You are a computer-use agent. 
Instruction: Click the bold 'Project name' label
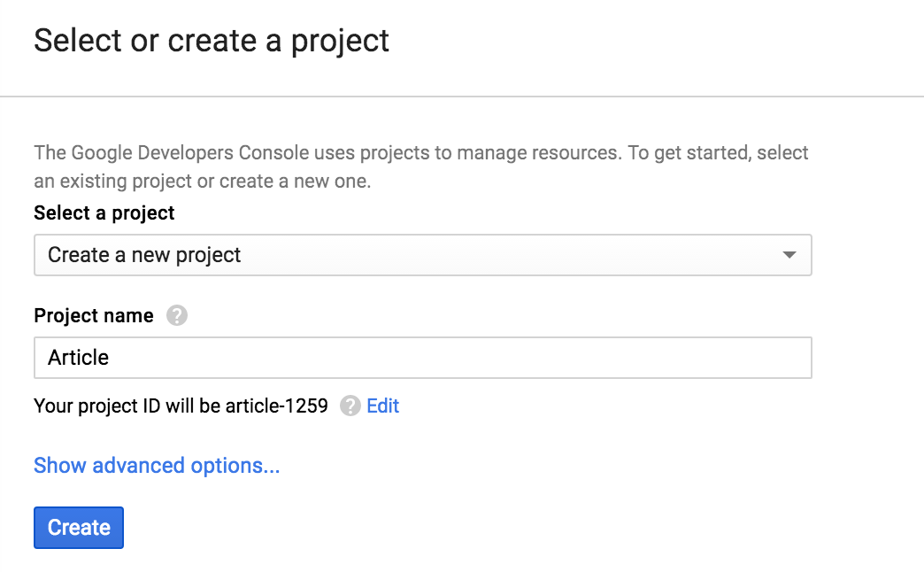point(94,315)
